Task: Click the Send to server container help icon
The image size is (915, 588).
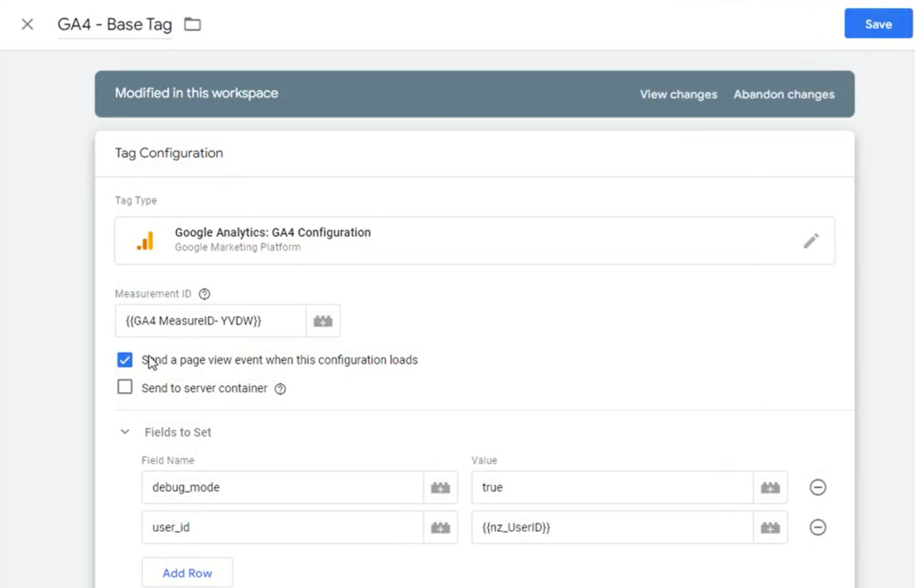Action: [x=281, y=388]
